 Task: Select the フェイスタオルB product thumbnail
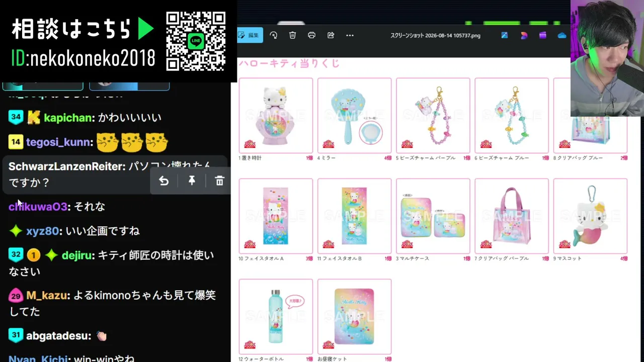click(354, 216)
